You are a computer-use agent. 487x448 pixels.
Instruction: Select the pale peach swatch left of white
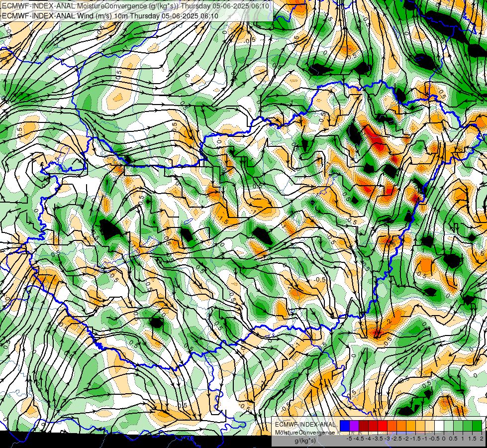click(430, 426)
